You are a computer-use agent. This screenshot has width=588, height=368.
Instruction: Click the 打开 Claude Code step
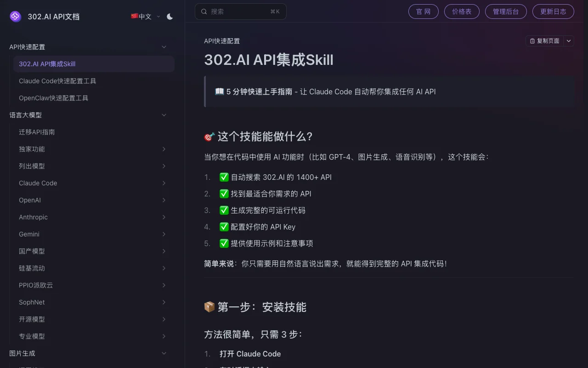250,354
